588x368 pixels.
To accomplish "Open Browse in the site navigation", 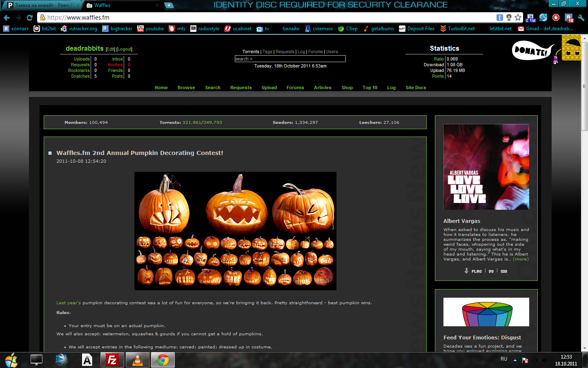I will (186, 88).
